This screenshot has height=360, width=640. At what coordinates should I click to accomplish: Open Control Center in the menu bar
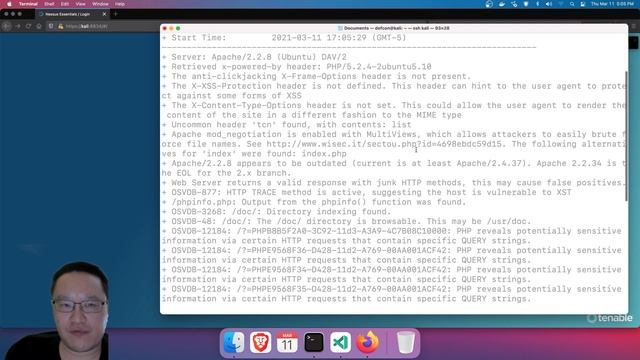click(x=583, y=4)
